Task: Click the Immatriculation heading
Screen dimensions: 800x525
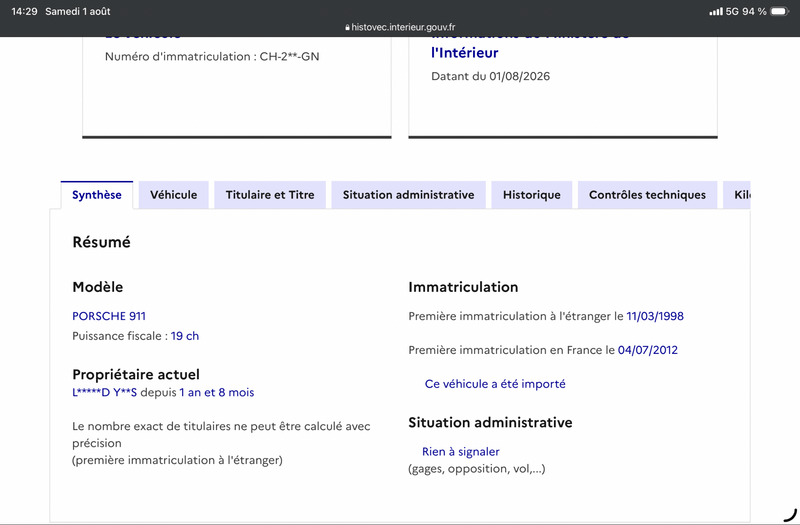Action: tap(463, 287)
